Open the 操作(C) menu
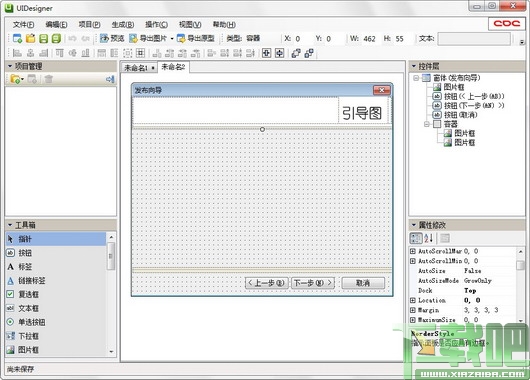Image resolution: width=530 pixels, height=380 pixels. (x=156, y=25)
